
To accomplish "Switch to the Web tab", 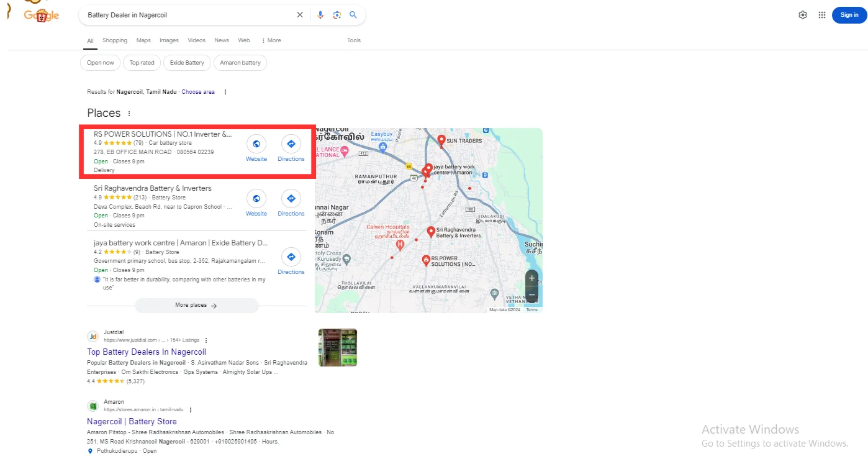I will pyautogui.click(x=244, y=40).
